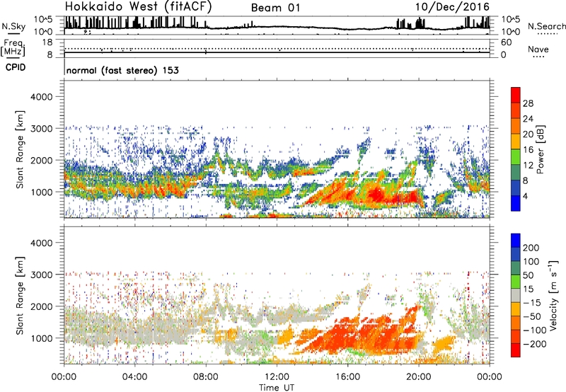Click the '60' Nave axis value
Screen dimensions: 566x392
(x=506, y=42)
